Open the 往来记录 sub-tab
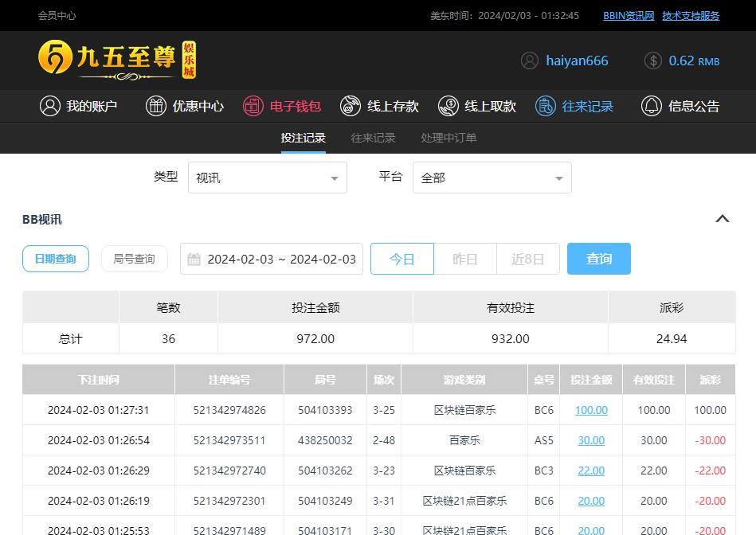Screen dimensions: 756x535 (373, 138)
